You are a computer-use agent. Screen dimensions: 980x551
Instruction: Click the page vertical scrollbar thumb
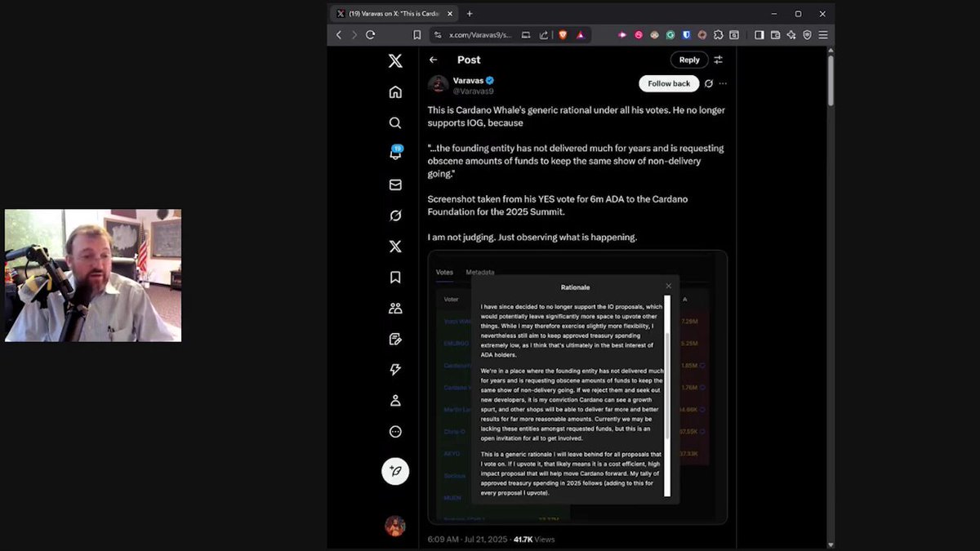[831, 80]
